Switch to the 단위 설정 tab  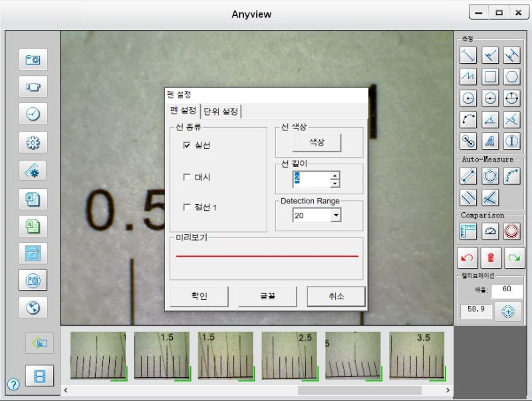click(x=220, y=111)
